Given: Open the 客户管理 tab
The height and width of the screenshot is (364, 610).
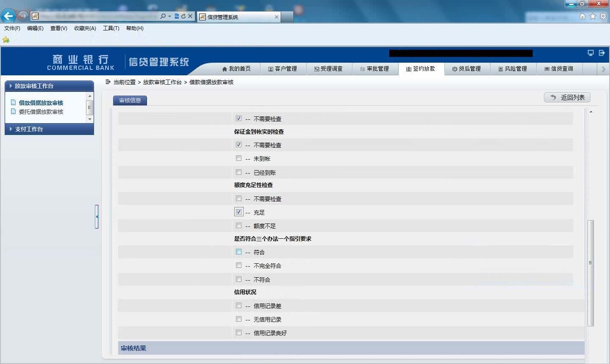Looking at the screenshot, I should pos(283,69).
